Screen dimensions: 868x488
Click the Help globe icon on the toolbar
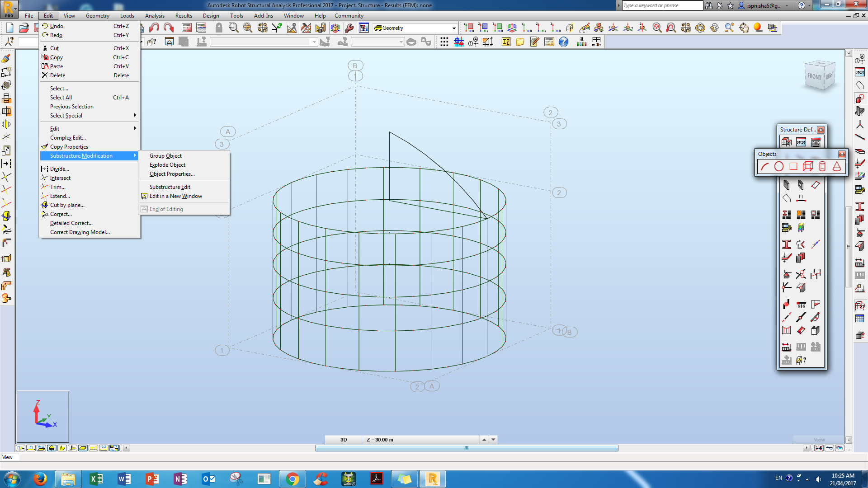(563, 42)
